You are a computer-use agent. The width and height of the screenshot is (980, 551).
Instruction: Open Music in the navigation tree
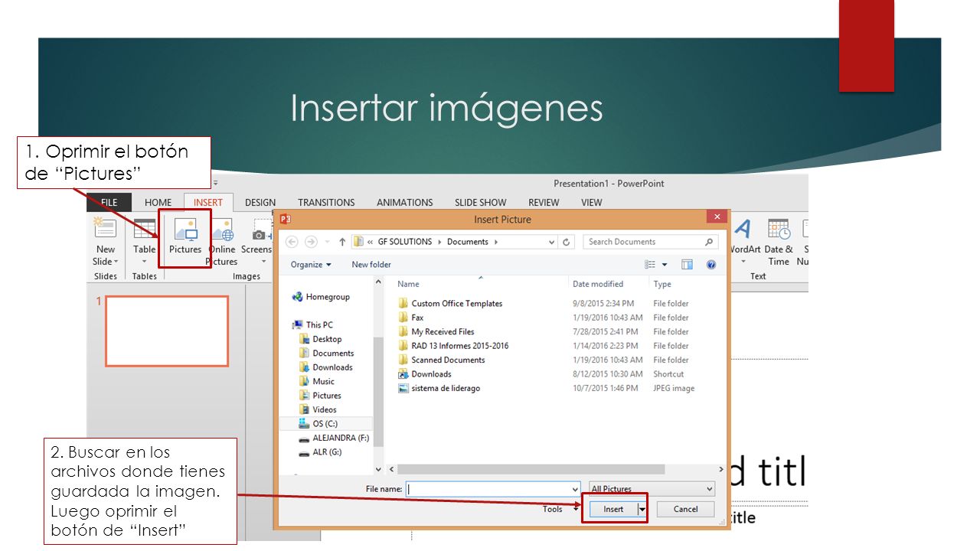pyautogui.click(x=323, y=381)
